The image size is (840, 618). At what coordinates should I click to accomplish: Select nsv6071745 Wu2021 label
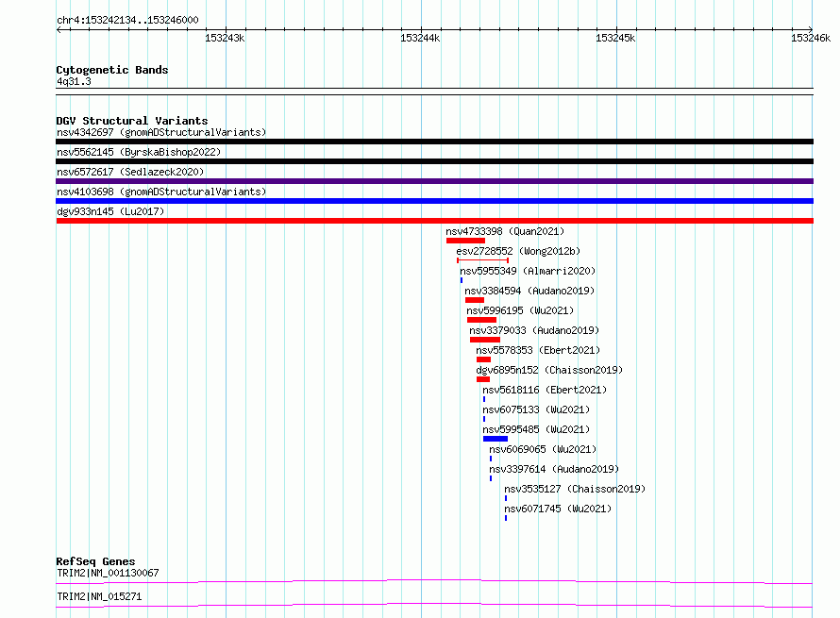(558, 509)
